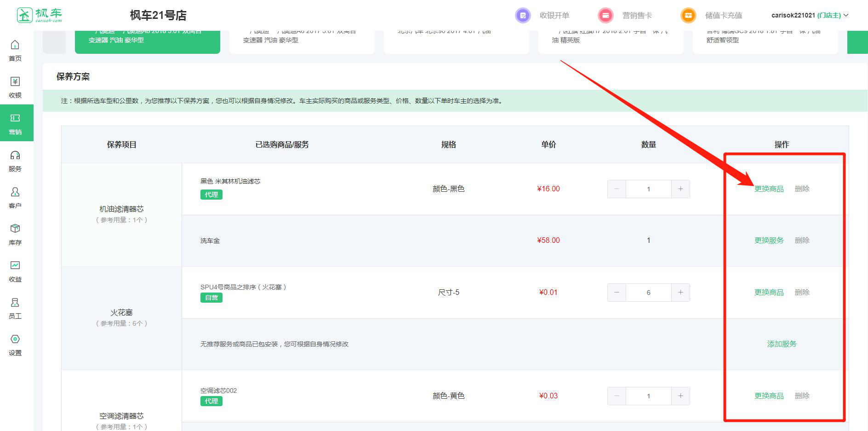Click the pink 营销售卡 card icon
This screenshot has width=868, height=431.
coord(605,15)
